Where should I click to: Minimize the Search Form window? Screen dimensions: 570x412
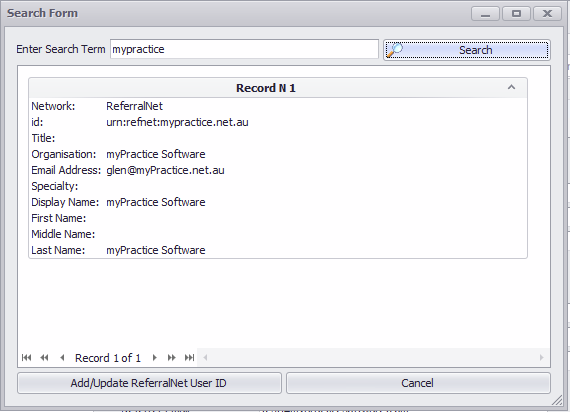(x=485, y=14)
